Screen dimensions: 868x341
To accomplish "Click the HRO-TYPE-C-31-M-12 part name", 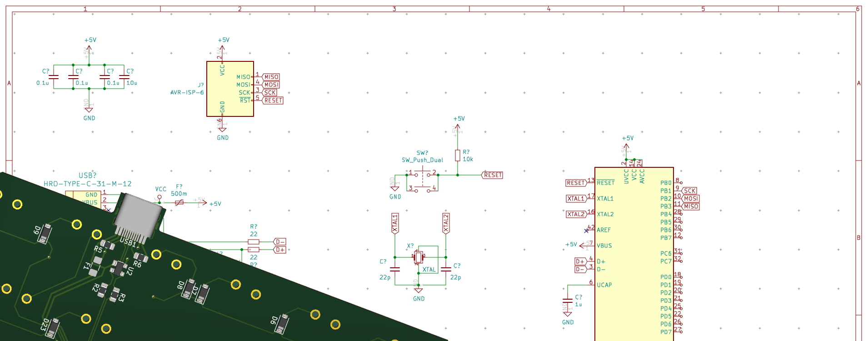I will pyautogui.click(x=88, y=184).
